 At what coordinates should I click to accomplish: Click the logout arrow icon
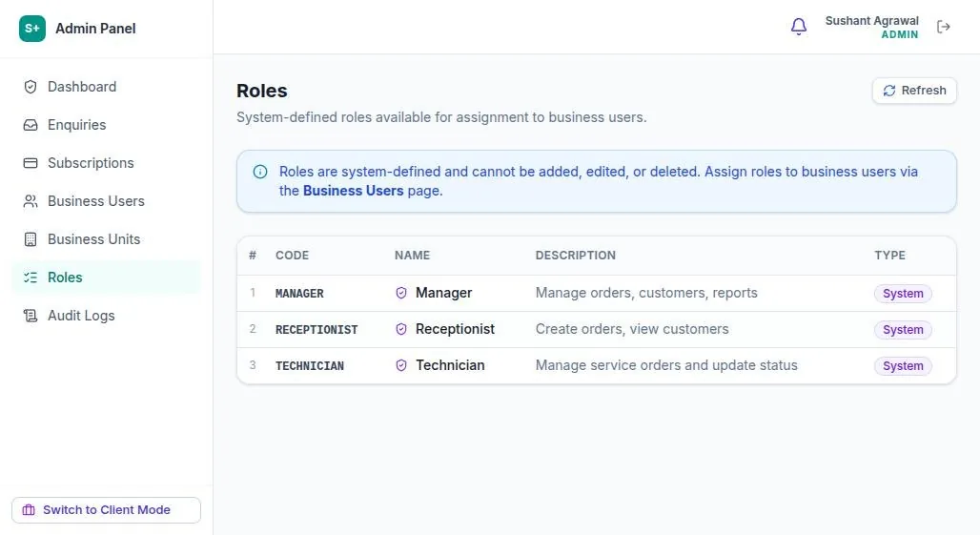coord(944,27)
